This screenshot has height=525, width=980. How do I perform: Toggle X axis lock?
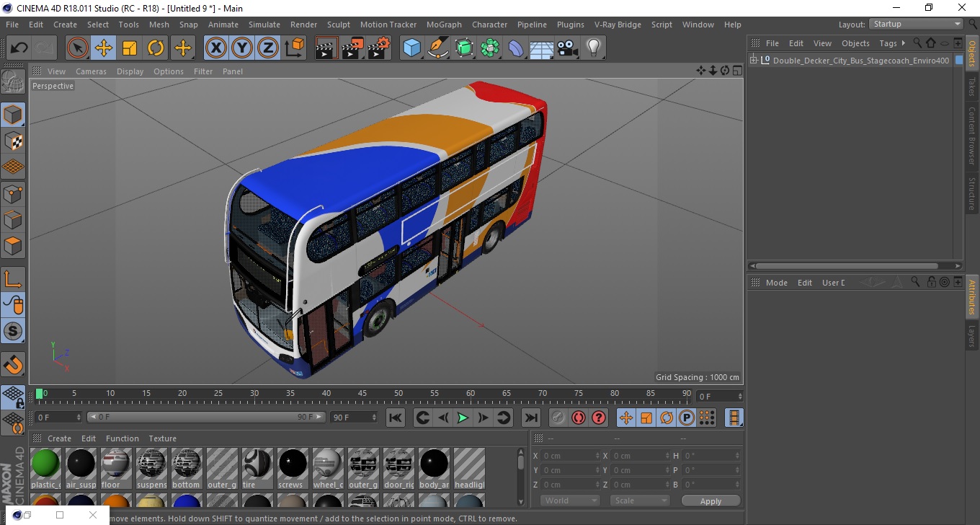pyautogui.click(x=216, y=48)
